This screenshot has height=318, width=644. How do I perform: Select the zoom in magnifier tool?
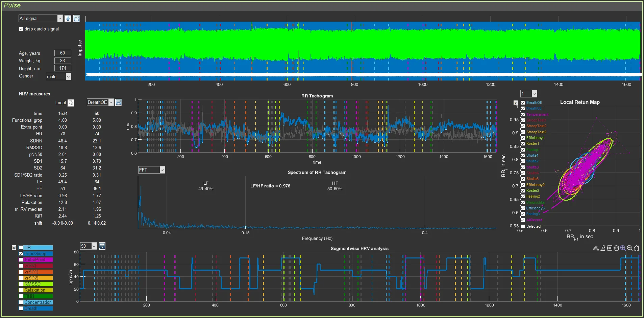coord(623,248)
